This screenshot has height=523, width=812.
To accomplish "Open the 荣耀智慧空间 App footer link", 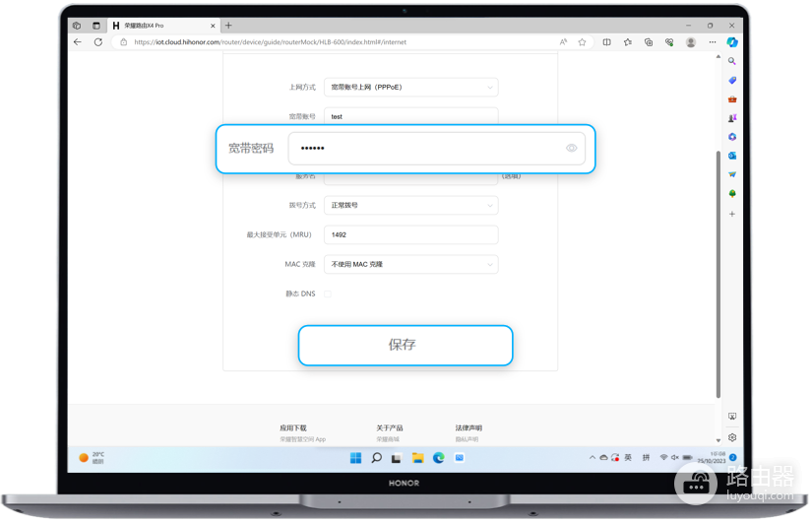I will click(303, 439).
